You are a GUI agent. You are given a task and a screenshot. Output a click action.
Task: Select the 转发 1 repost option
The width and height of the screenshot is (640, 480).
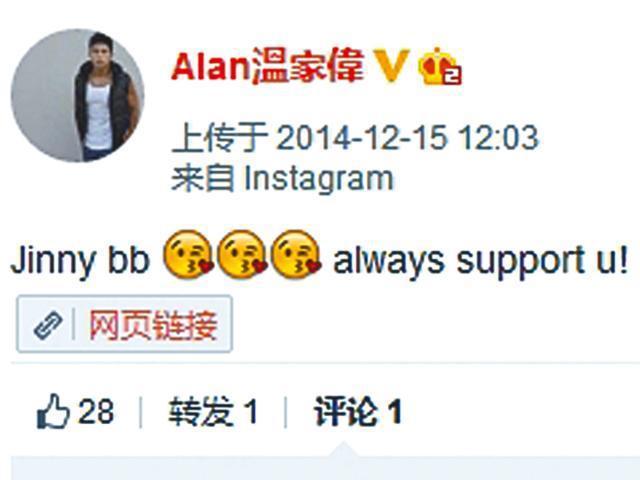[x=213, y=411]
